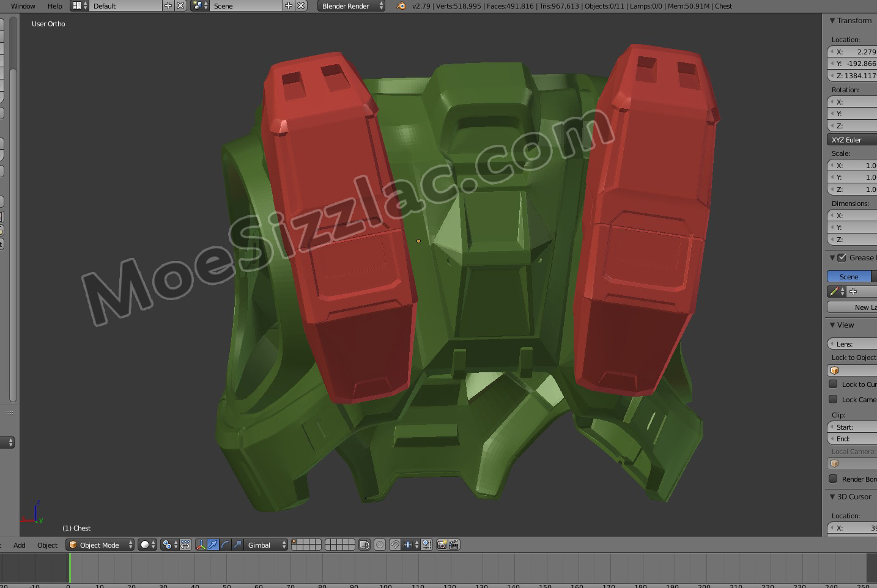Open the Object menu in viewport header
Viewport: 877px width, 588px height.
pos(47,545)
